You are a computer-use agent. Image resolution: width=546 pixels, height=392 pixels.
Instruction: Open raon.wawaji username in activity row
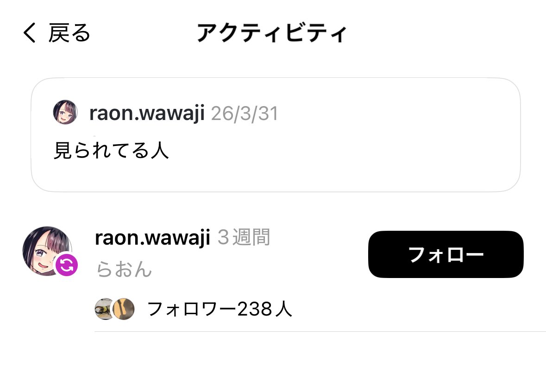[152, 238]
